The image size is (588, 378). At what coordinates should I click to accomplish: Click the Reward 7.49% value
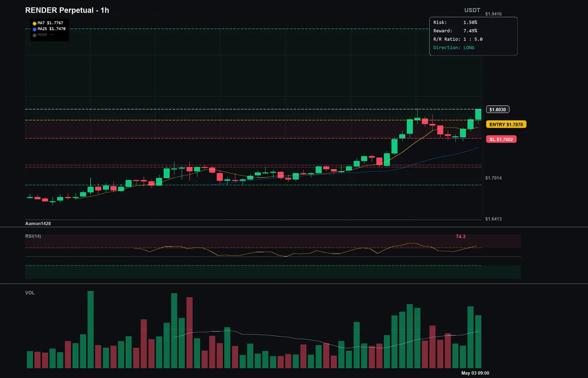point(470,31)
